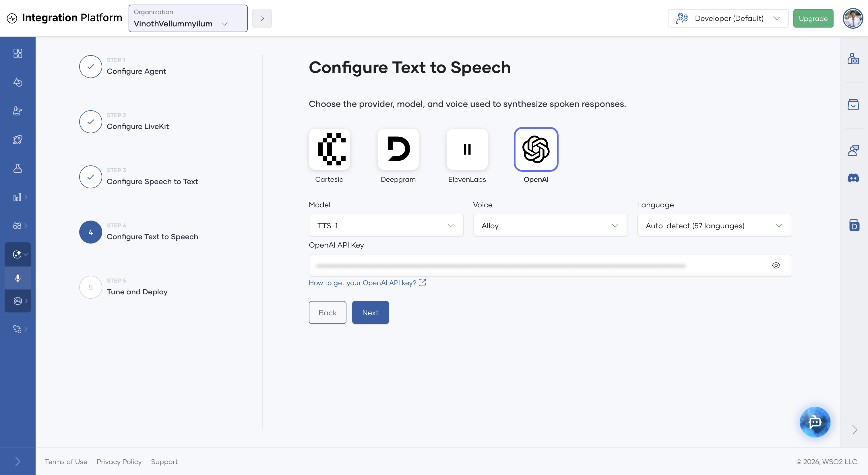The image size is (868, 475).
Task: Click the Integration Platform logo icon
Action: pyautogui.click(x=12, y=18)
